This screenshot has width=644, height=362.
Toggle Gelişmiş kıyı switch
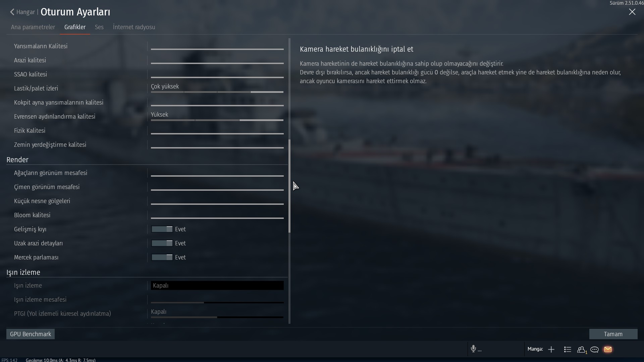click(162, 229)
